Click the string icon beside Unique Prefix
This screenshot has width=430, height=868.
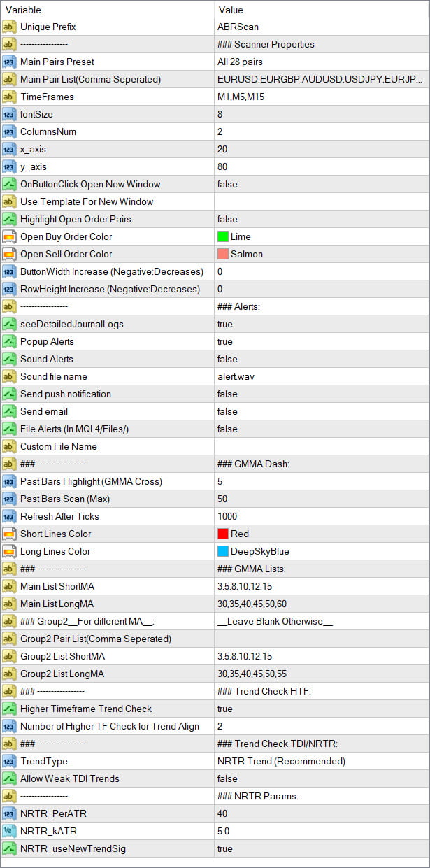[x=9, y=27]
